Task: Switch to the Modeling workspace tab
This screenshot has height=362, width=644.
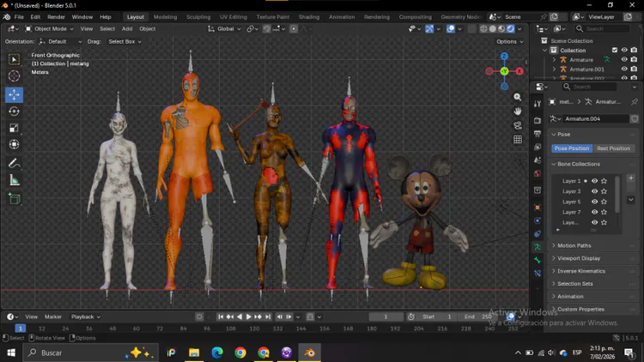Action: coord(165,17)
